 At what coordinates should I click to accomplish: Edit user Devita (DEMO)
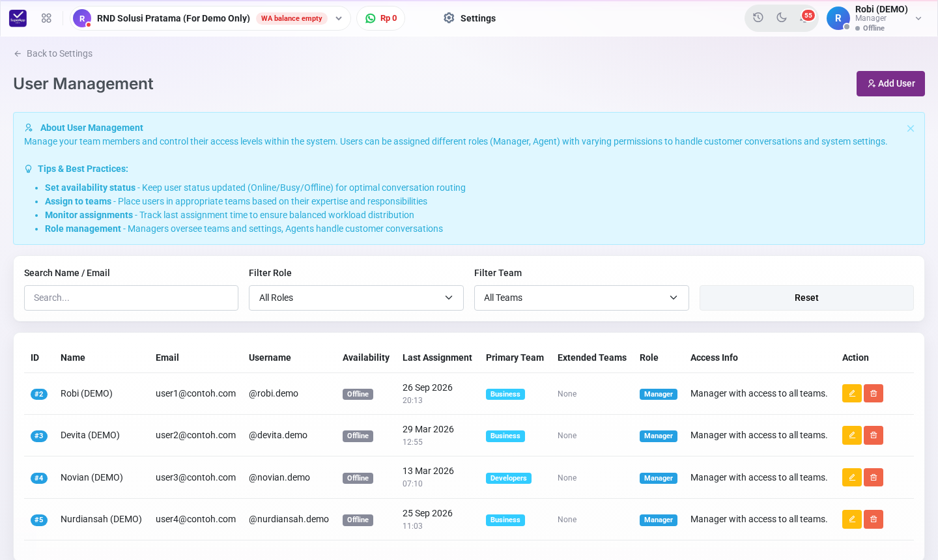click(x=852, y=435)
